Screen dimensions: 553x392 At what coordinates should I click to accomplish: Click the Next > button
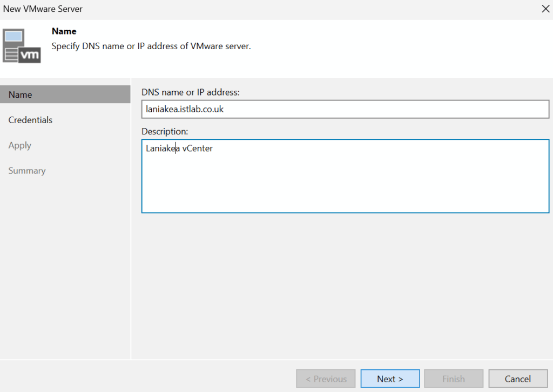coord(390,379)
